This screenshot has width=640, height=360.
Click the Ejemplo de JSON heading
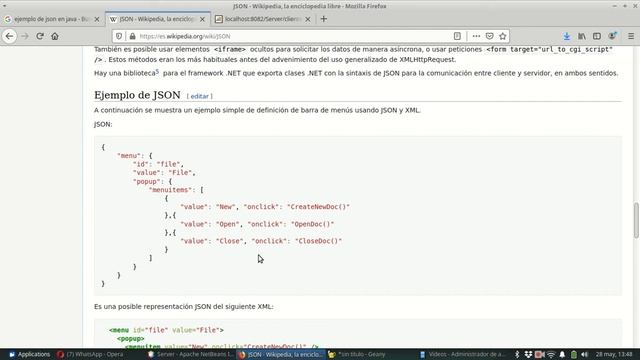click(137, 95)
